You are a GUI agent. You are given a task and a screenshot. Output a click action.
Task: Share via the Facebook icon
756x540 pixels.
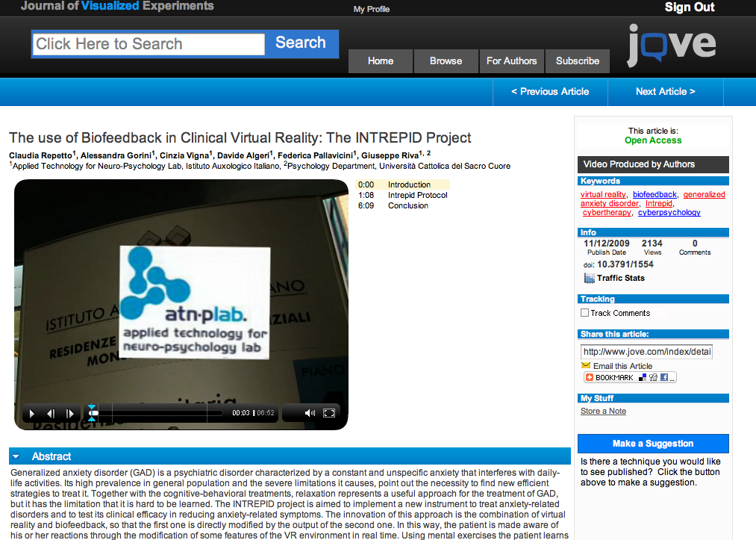coord(663,378)
